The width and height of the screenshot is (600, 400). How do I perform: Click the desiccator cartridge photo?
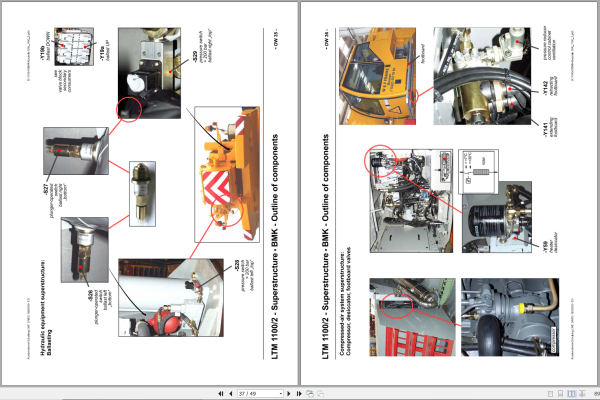pyautogui.click(x=497, y=217)
